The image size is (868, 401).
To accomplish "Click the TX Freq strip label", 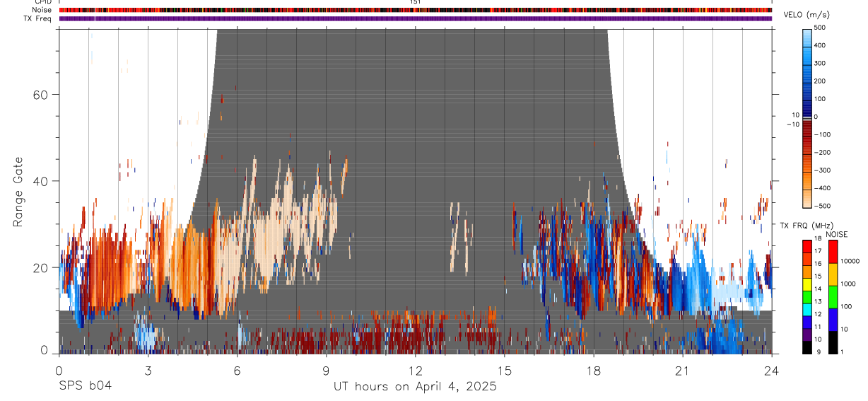I will coord(38,18).
